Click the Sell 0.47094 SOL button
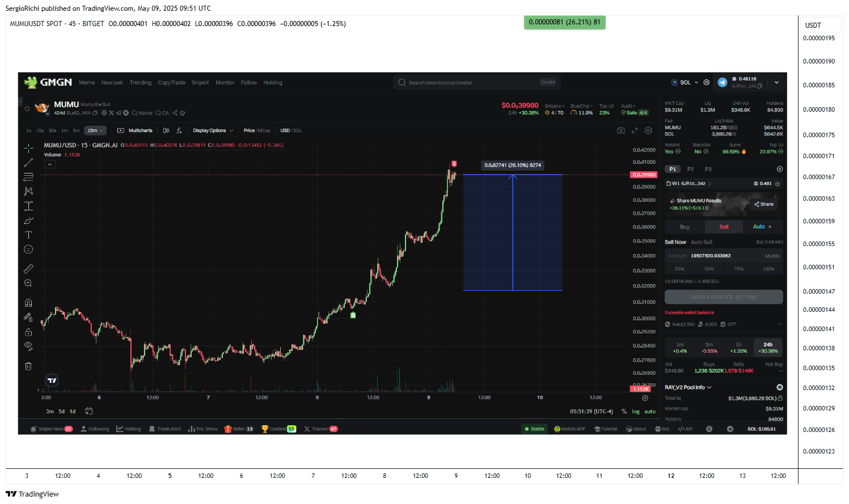Image resolution: width=849 pixels, height=504 pixels. click(x=724, y=297)
